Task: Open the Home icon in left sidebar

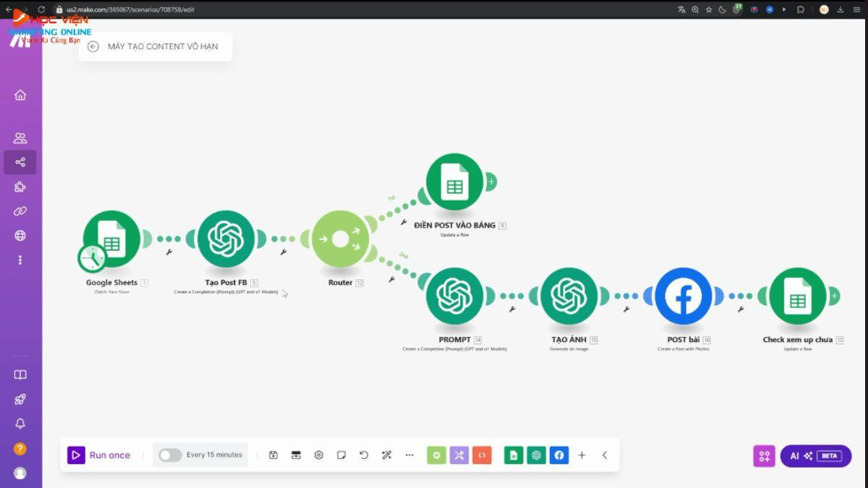Action: point(20,95)
